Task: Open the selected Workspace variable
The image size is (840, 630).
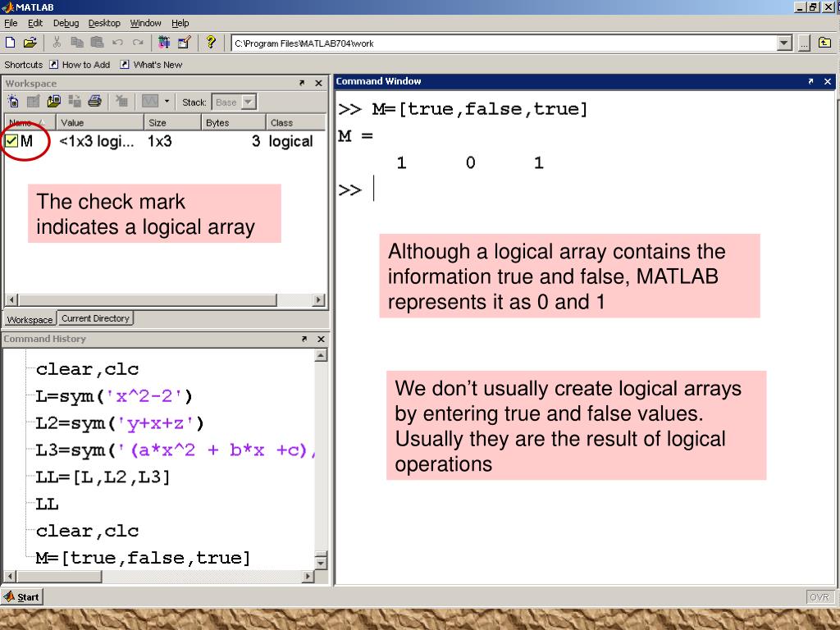Action: coord(33,101)
